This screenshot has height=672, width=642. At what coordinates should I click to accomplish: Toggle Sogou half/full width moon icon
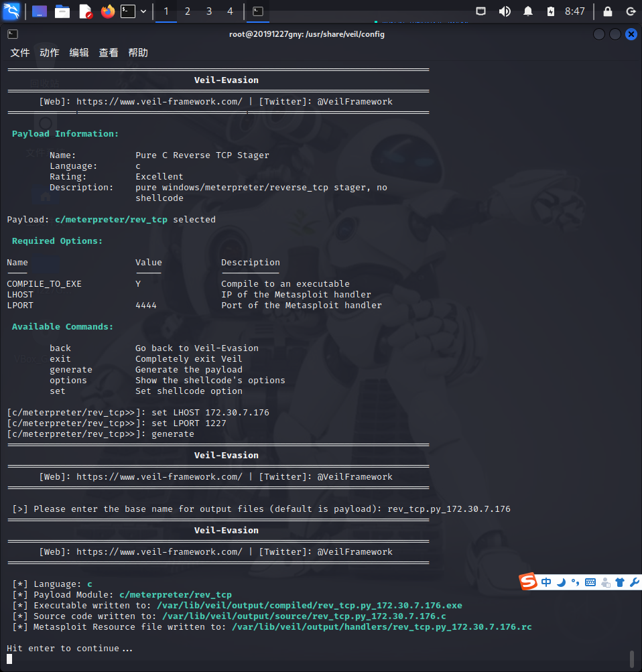point(561,582)
